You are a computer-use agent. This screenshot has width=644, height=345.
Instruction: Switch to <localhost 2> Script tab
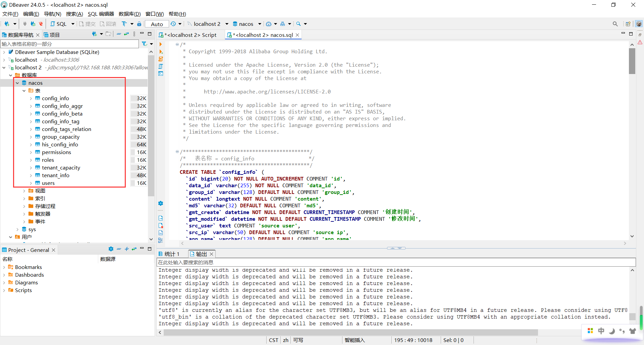point(189,35)
